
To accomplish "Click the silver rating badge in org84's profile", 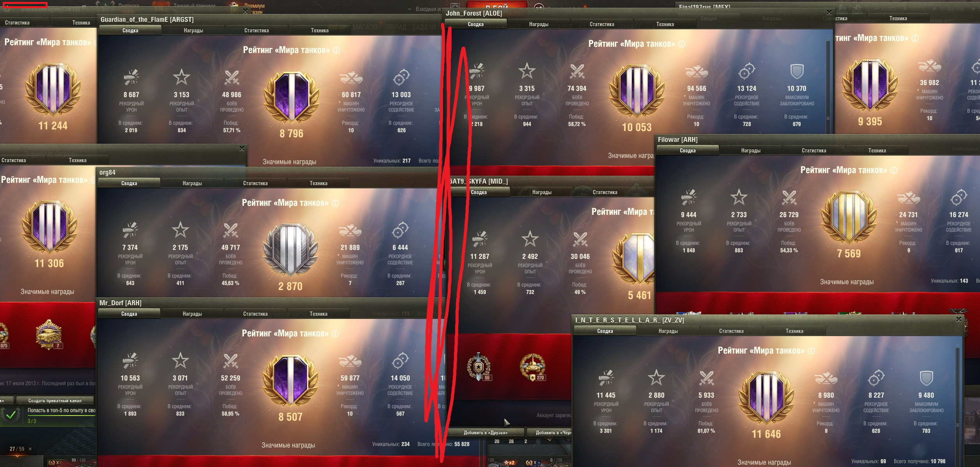I will pos(290,250).
